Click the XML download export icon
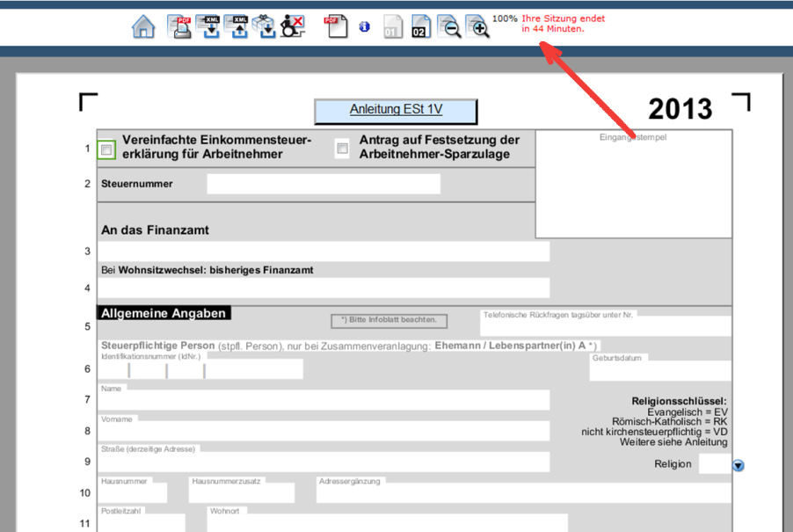The height and width of the screenshot is (532, 793). pos(207,26)
